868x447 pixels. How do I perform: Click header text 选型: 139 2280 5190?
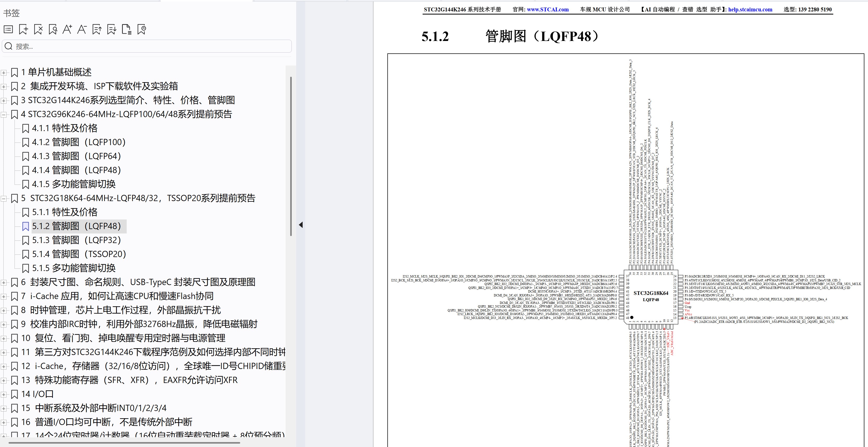(807, 9)
